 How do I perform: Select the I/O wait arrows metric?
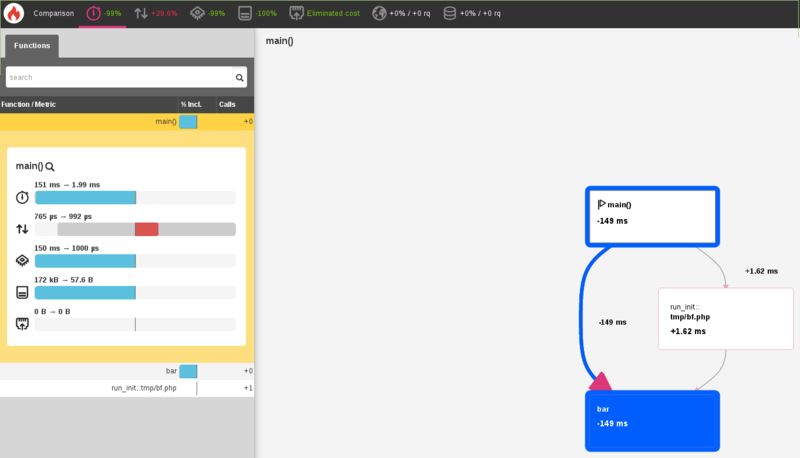pos(156,13)
